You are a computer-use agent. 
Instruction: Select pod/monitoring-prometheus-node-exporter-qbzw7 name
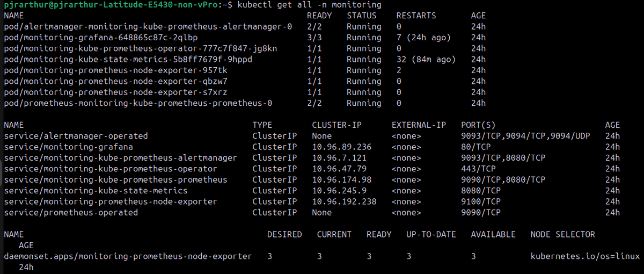pos(115,81)
